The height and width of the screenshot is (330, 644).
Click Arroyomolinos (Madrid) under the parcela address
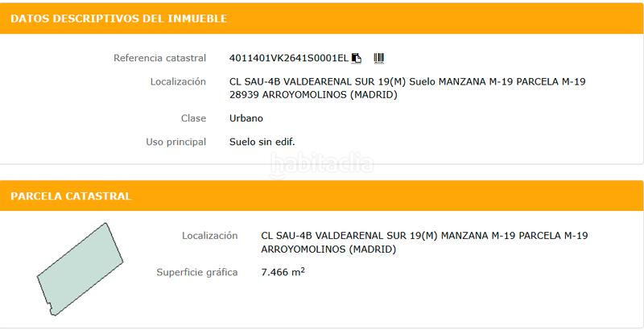coord(328,250)
